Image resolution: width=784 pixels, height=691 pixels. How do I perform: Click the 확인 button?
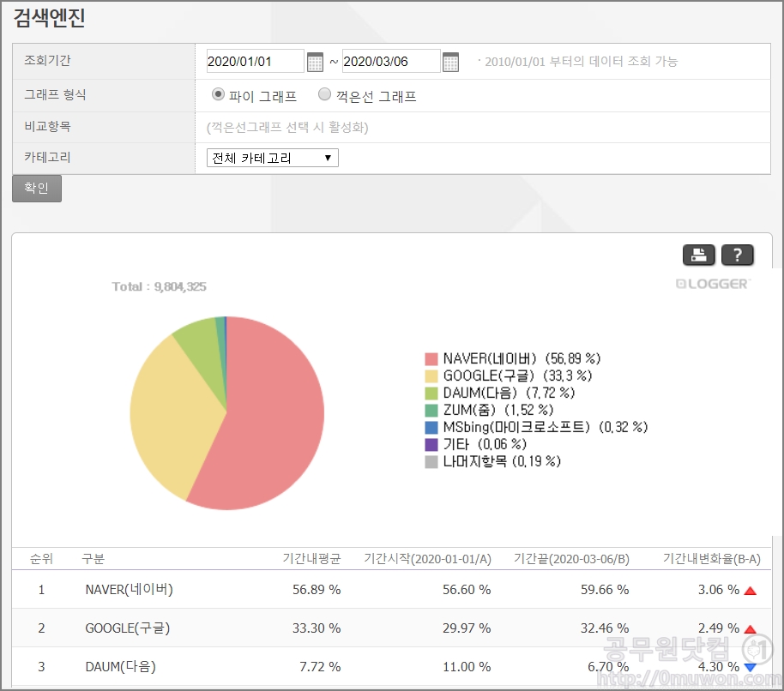(x=37, y=189)
